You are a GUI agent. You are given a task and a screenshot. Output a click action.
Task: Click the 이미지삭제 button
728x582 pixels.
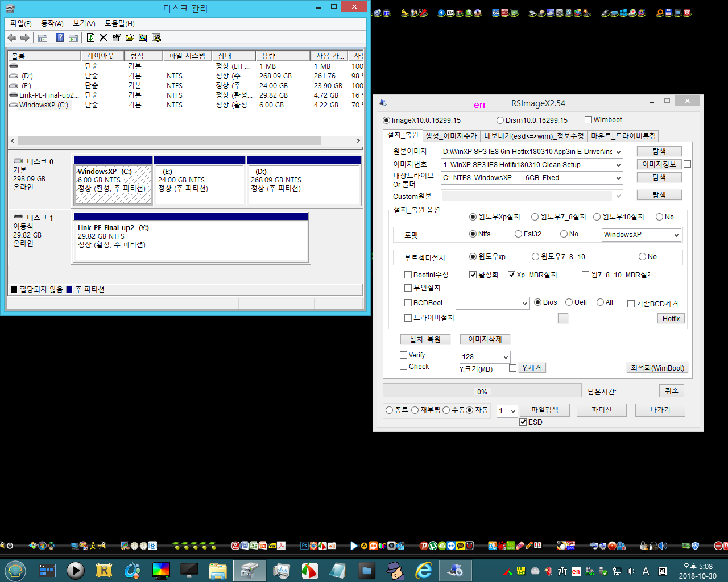(x=485, y=339)
